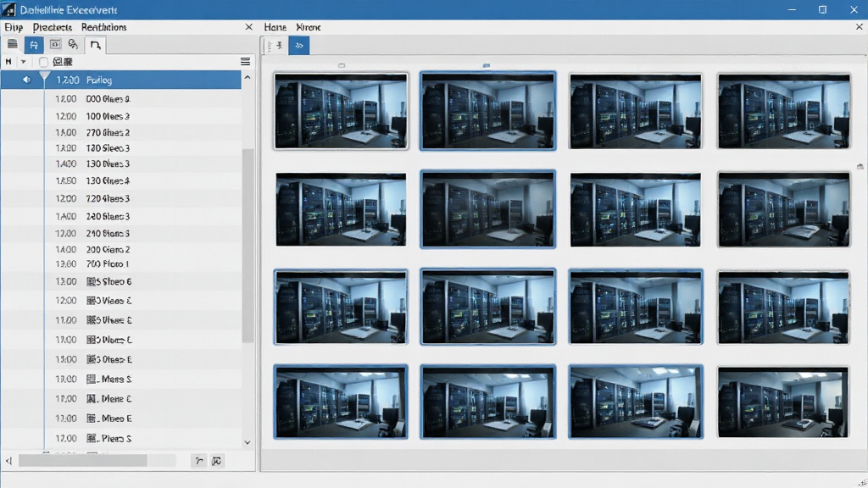Tick the checkbox above the list
The image size is (868, 488).
pos(43,61)
